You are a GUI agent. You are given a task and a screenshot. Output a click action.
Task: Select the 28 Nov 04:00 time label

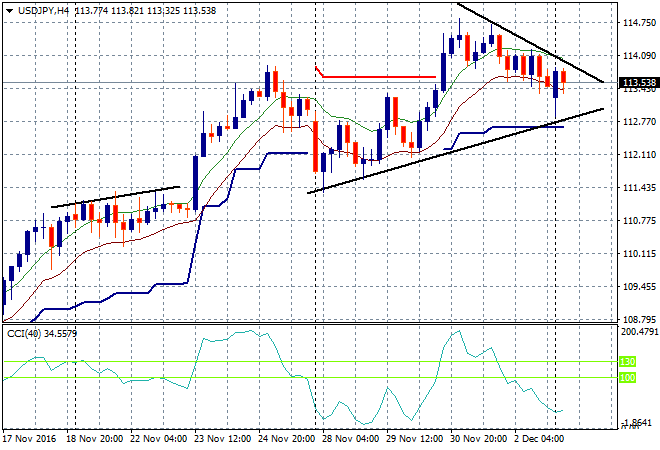tap(351, 438)
